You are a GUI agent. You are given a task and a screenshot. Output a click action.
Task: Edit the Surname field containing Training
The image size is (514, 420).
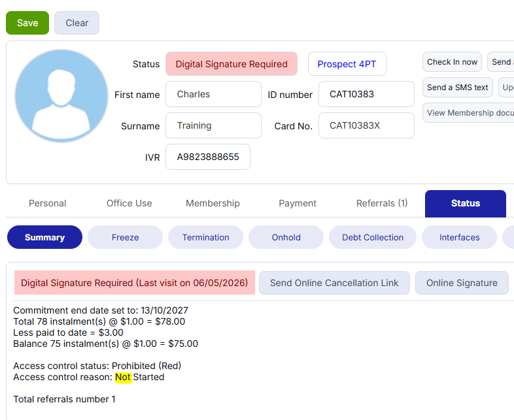click(213, 125)
